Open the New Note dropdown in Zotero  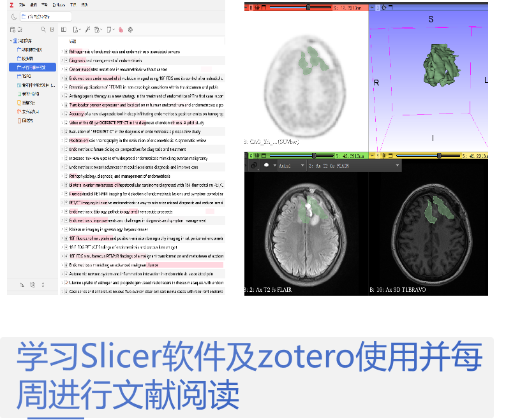coord(110,30)
